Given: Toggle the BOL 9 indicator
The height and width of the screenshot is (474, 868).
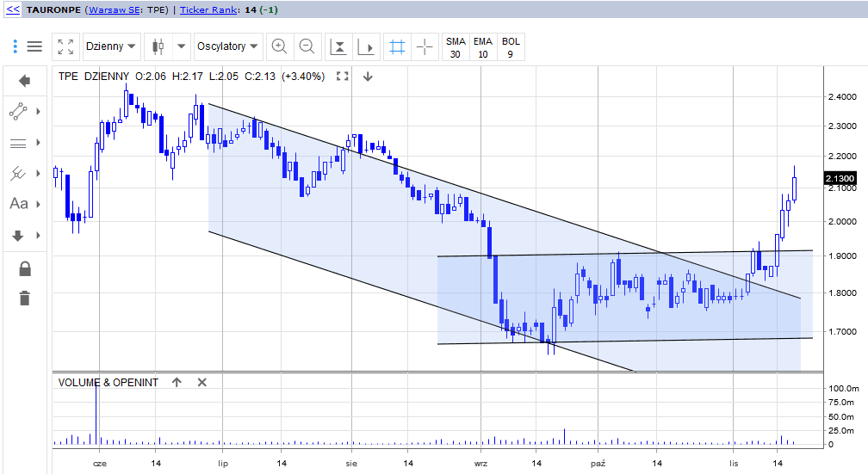Looking at the screenshot, I should (x=511, y=47).
